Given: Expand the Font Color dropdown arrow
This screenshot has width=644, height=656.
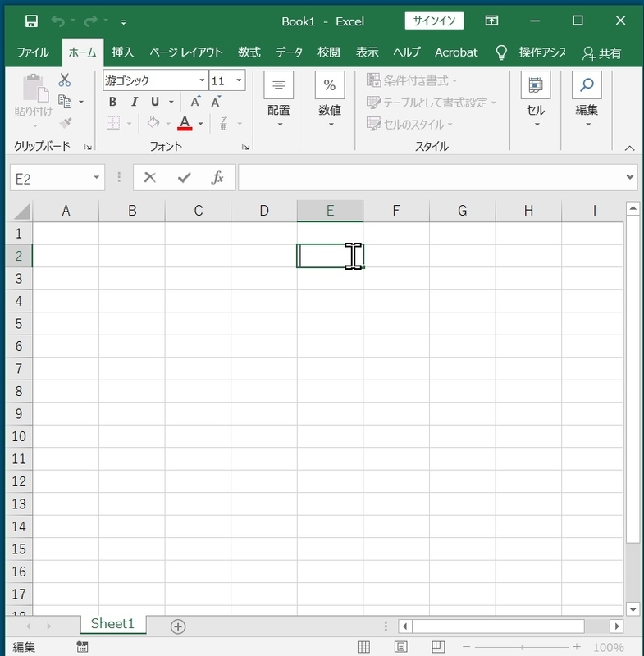Looking at the screenshot, I should [x=200, y=124].
